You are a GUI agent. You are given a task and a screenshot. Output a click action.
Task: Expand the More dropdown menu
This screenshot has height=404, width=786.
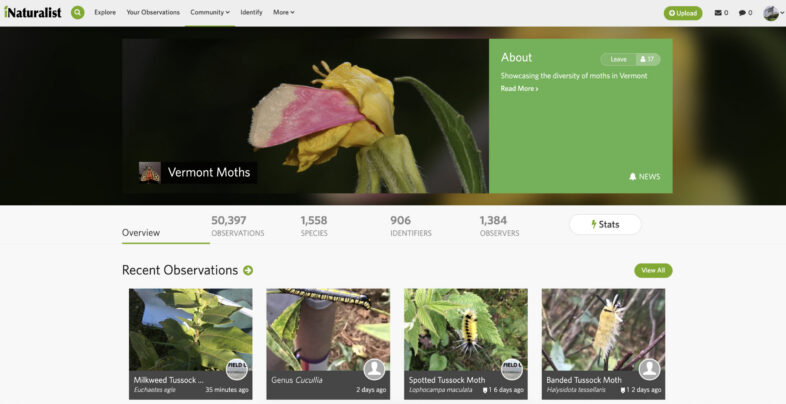tap(283, 13)
